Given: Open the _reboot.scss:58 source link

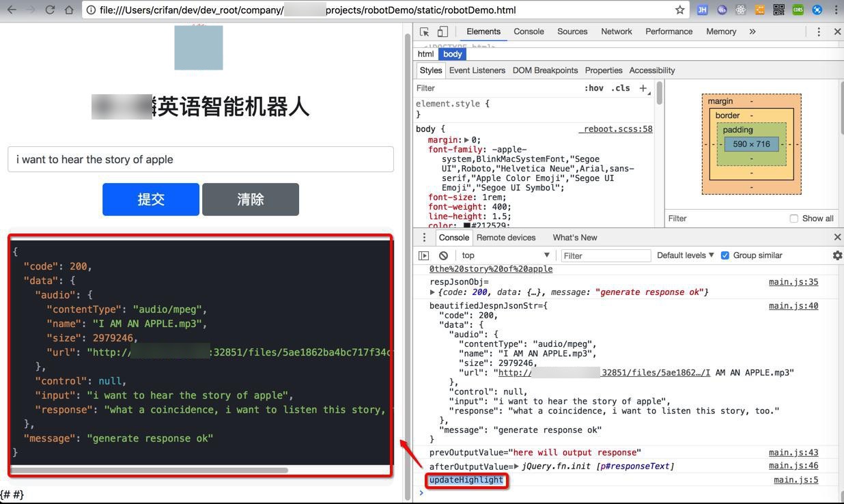Looking at the screenshot, I should [615, 129].
